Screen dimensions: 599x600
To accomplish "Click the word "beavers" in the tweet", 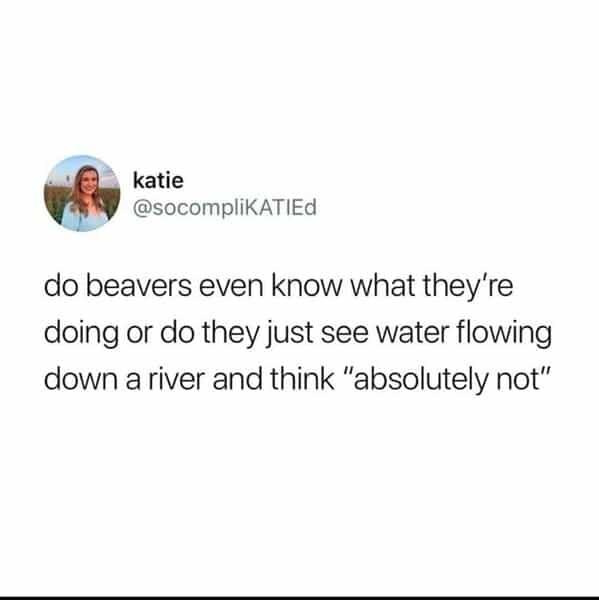I will [x=139, y=286].
